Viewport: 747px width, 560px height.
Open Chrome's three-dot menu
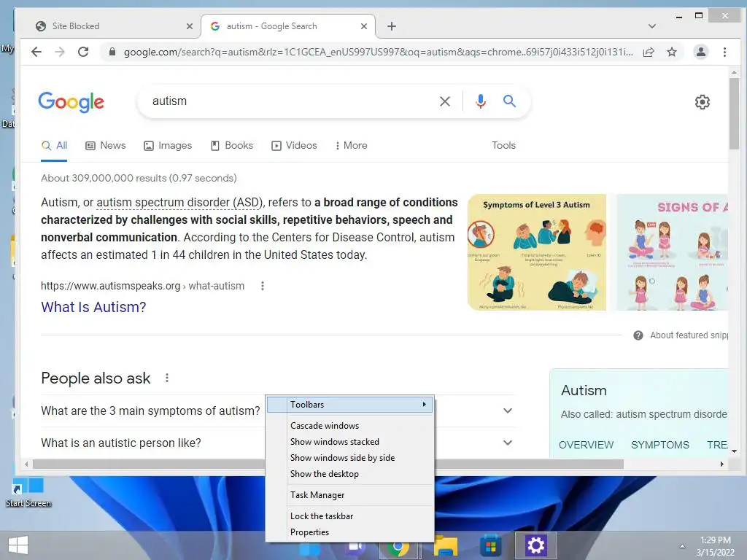pos(724,52)
